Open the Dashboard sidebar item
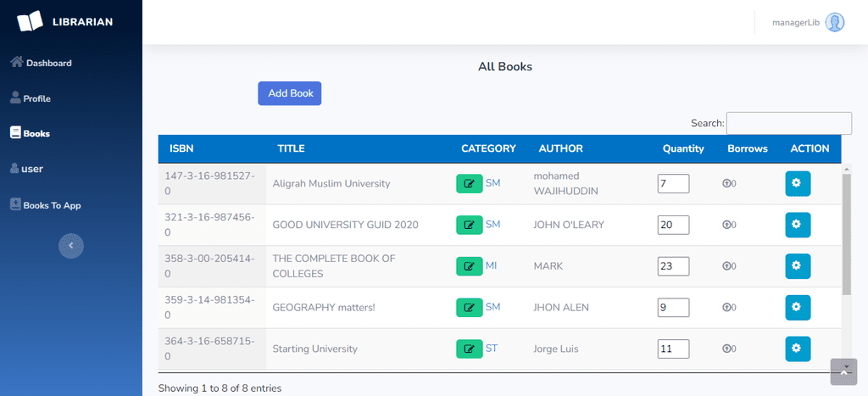This screenshot has height=396, width=868. (x=42, y=63)
